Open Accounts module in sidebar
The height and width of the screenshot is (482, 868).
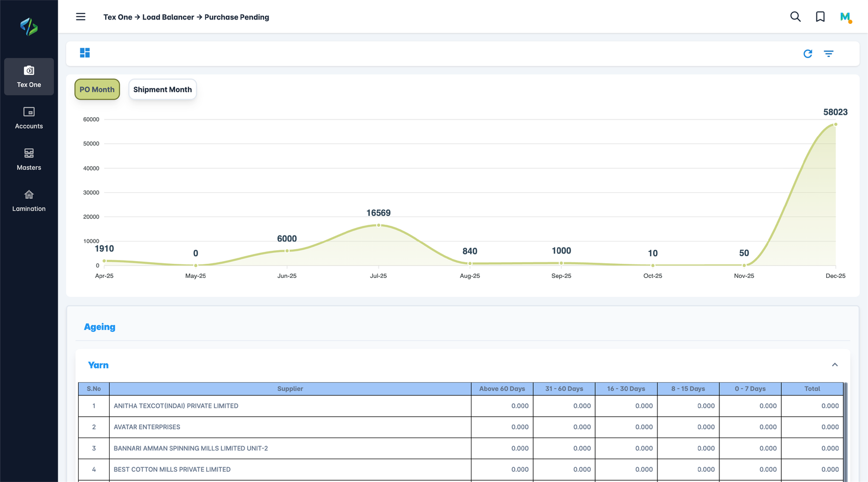[x=29, y=118]
